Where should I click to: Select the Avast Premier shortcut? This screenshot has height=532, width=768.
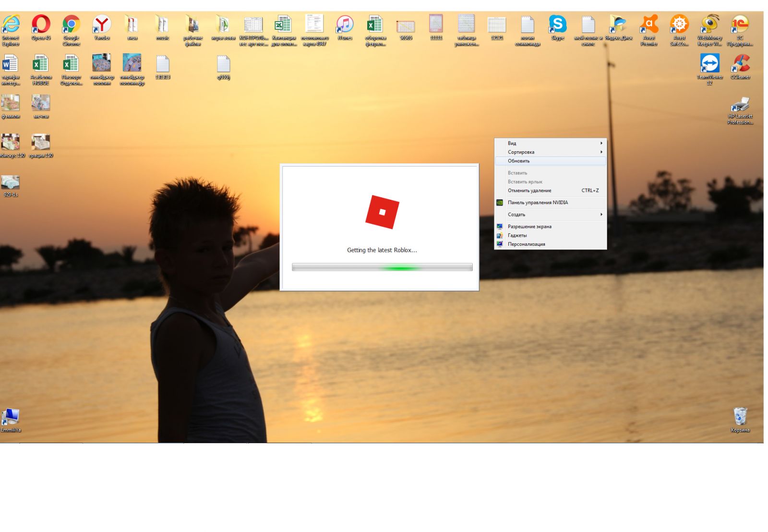[x=649, y=30]
